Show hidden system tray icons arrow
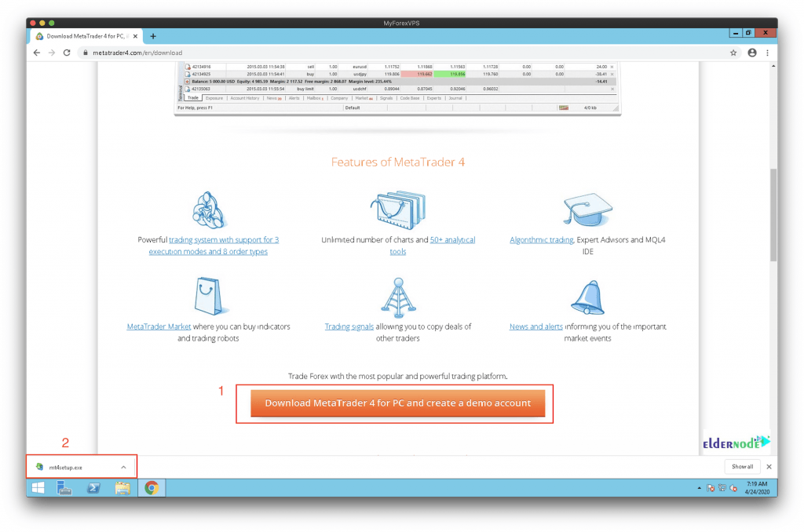Image resolution: width=804 pixels, height=532 pixels. (700, 488)
